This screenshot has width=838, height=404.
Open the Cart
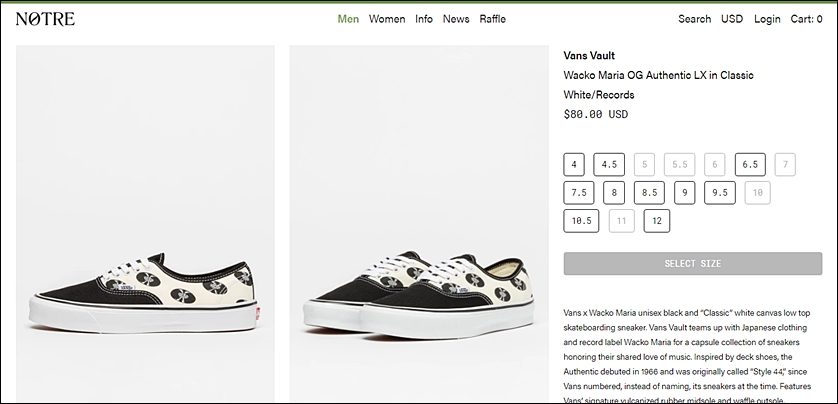click(806, 19)
